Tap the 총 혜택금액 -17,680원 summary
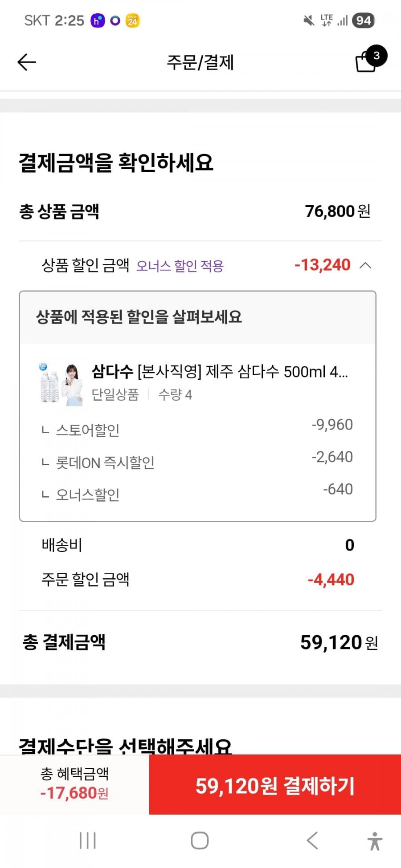The height and width of the screenshot is (868, 401). (74, 784)
